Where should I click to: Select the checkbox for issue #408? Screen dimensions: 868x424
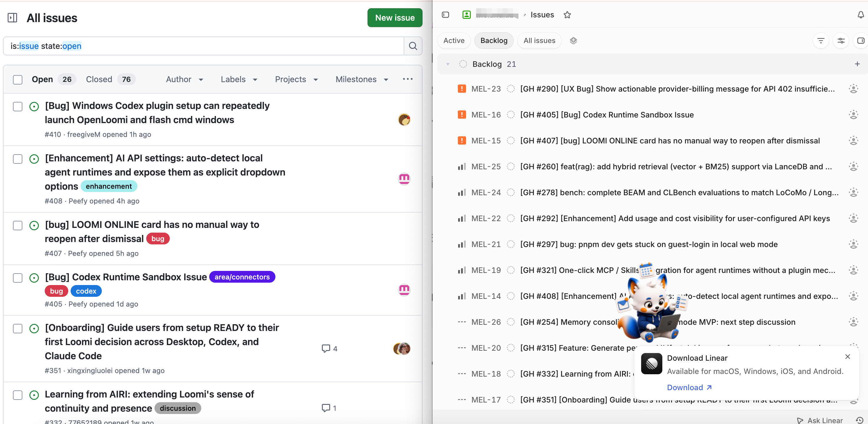18,159
